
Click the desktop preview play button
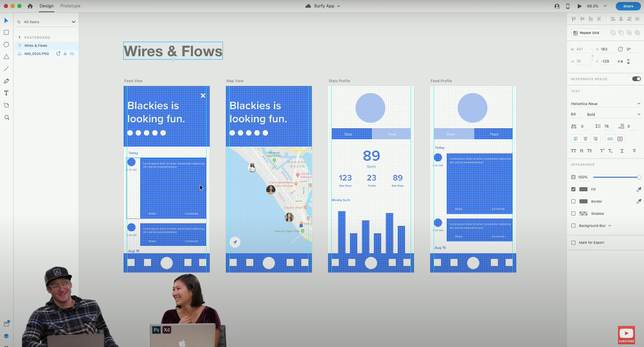[x=579, y=6]
